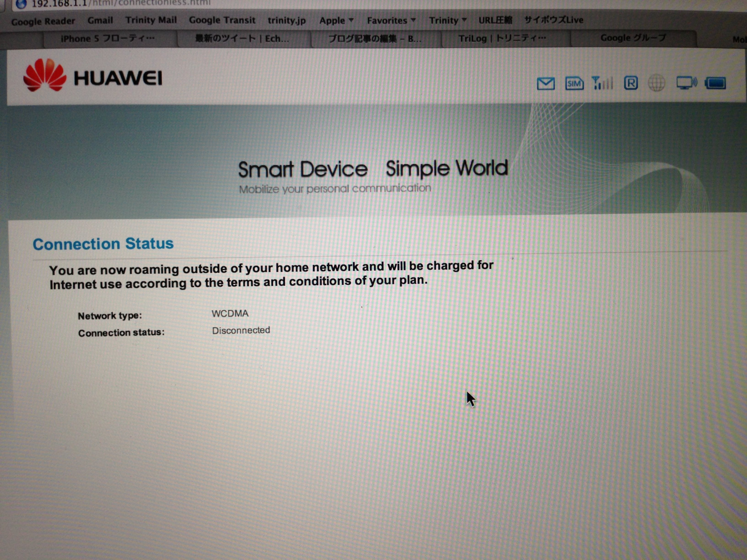Click the battery level status icon

716,83
